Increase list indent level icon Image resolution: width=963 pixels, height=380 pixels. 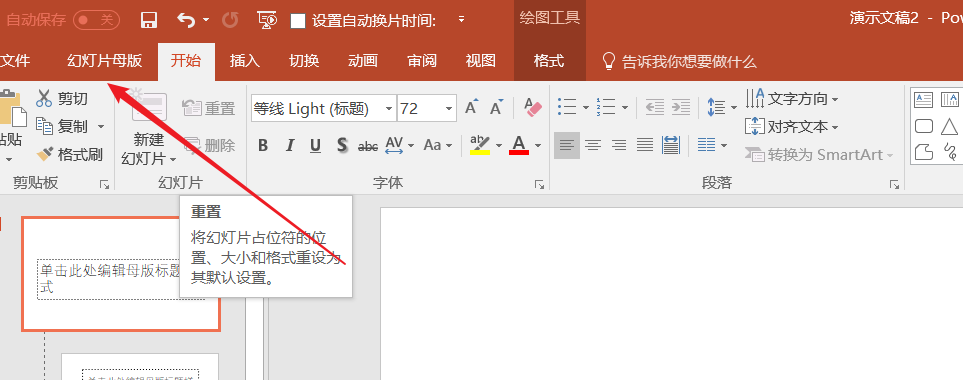tap(680, 107)
